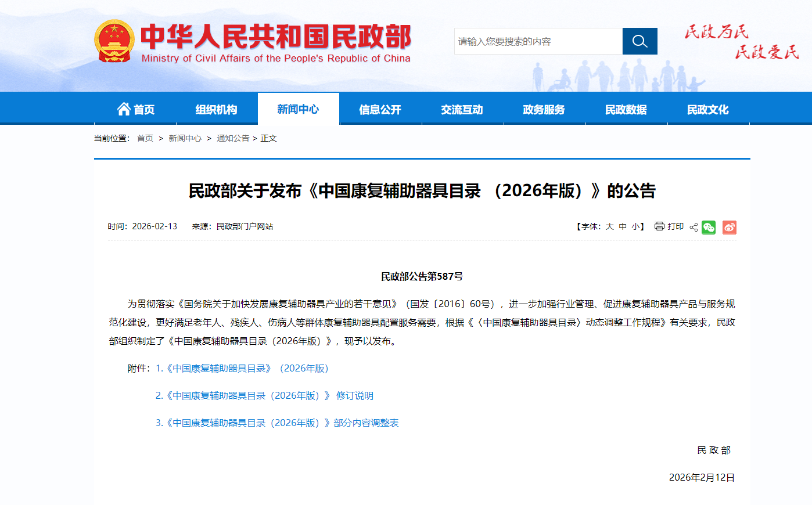Click the search magnifier icon
Image resolution: width=812 pixels, height=505 pixels.
639,41
